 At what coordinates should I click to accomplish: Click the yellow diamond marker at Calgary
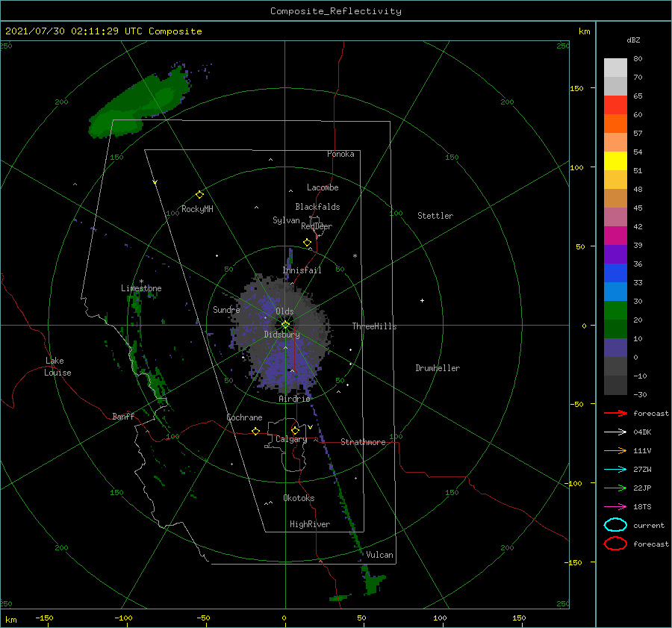pyautogui.click(x=295, y=430)
